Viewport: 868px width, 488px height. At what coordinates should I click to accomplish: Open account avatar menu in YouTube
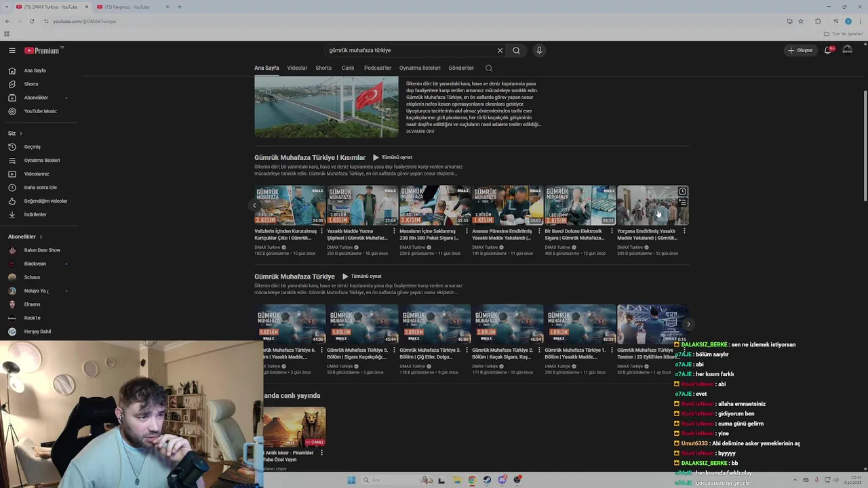847,50
